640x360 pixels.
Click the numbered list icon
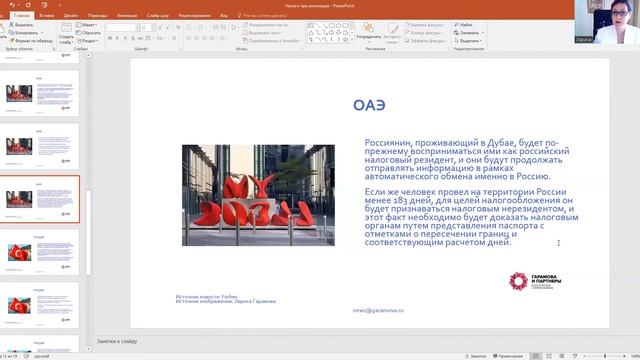coord(201,27)
